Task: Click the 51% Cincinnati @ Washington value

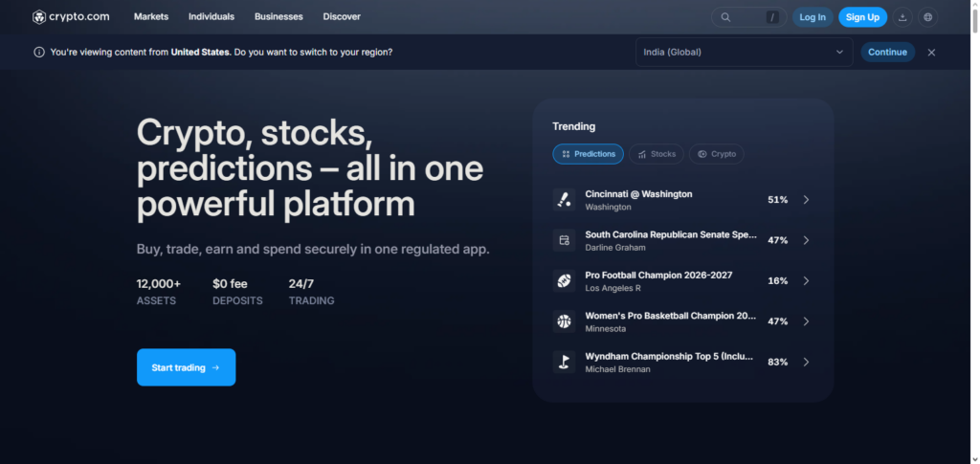Action: point(777,200)
